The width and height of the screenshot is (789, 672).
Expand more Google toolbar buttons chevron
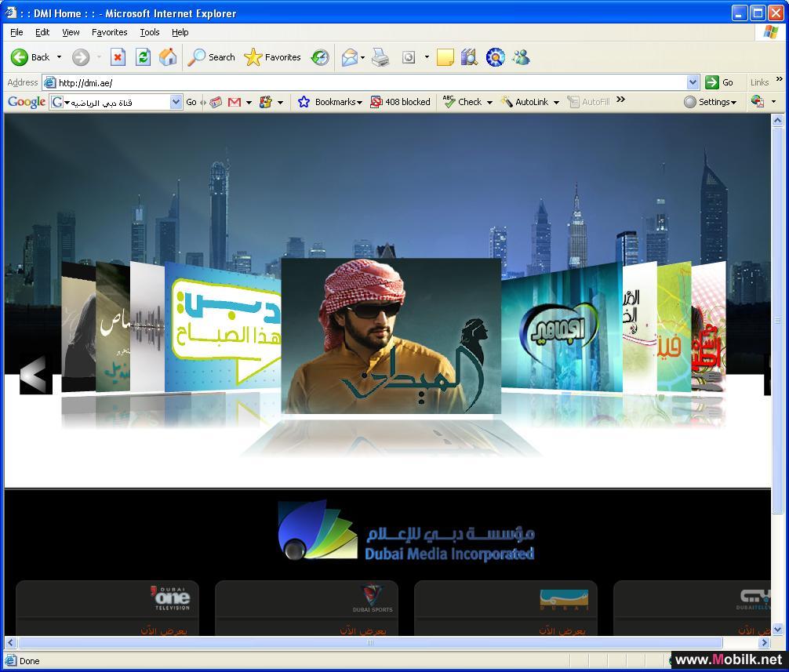(x=621, y=99)
